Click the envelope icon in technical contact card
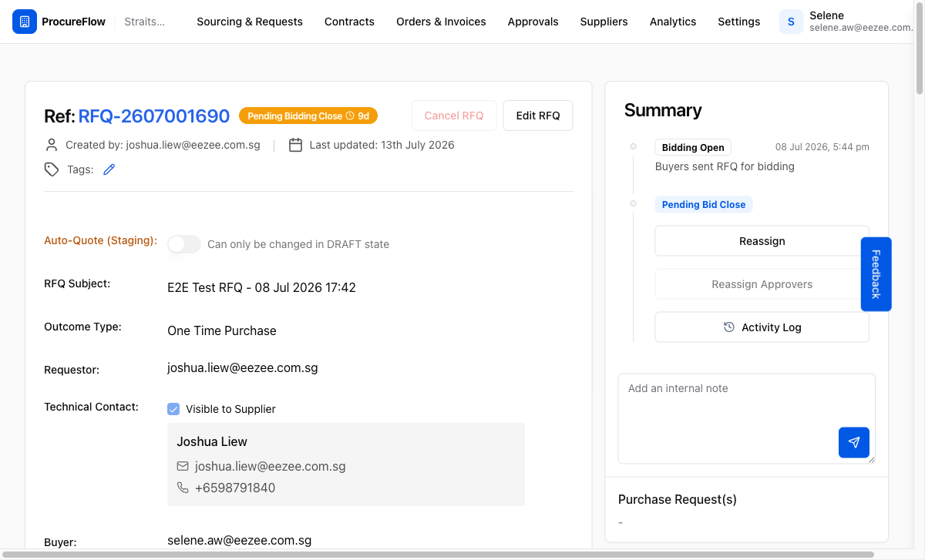The width and height of the screenshot is (925, 560). click(183, 466)
